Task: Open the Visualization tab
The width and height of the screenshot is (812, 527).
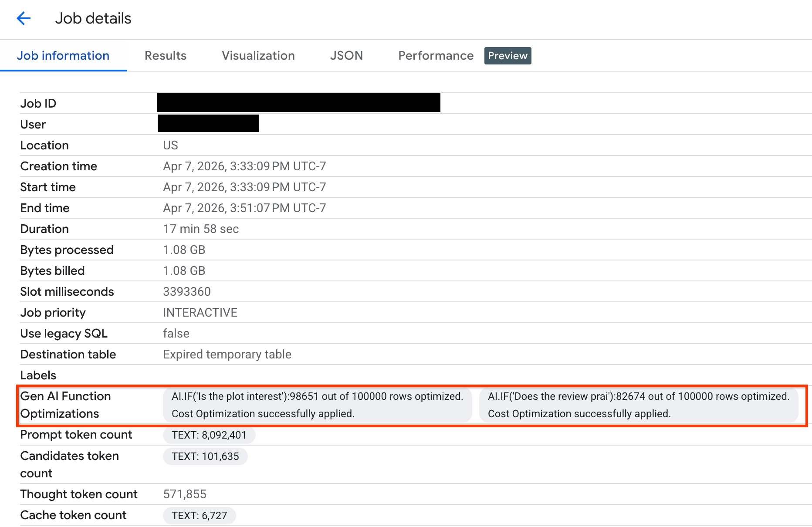Action: point(258,55)
